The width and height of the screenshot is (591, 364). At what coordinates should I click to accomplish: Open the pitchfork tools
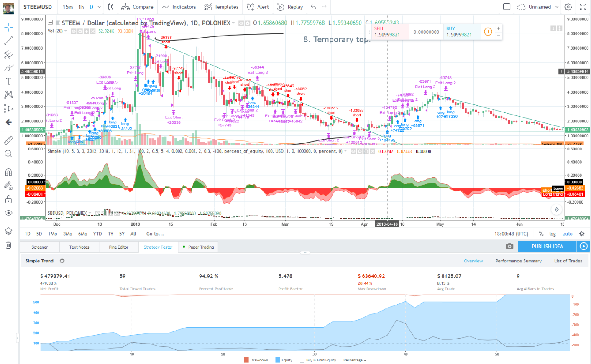(8, 54)
